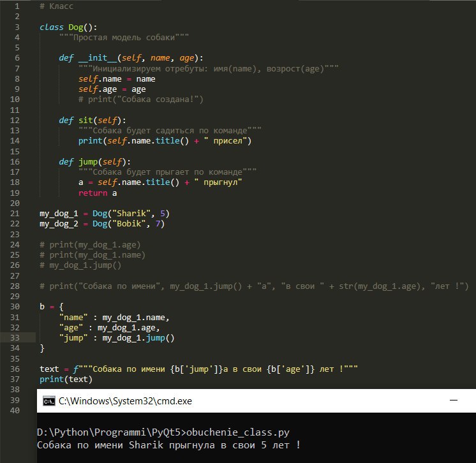The width and height of the screenshot is (476, 463).
Task: Click the 'my_dog_2 = Dog("Bobik", 7)' line
Action: (102, 224)
